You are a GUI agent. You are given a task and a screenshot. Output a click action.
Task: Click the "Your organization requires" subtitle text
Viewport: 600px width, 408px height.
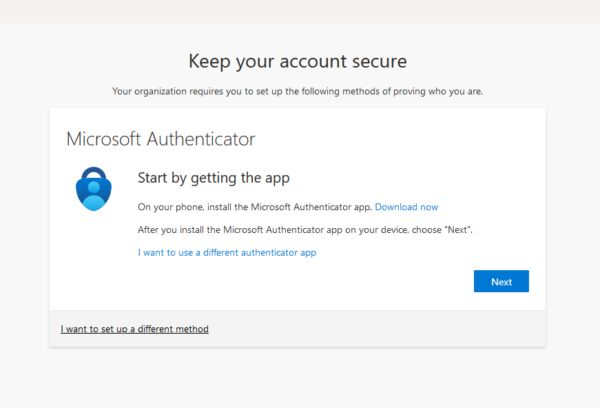297,92
